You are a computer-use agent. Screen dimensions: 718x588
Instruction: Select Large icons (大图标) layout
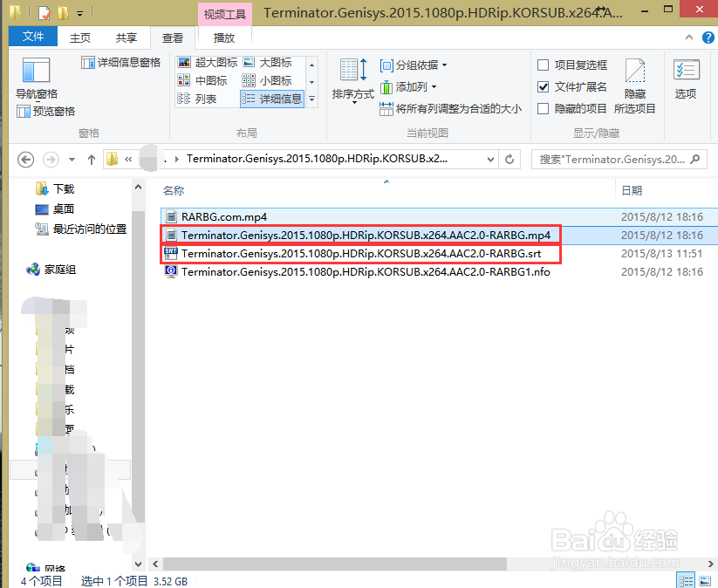pos(268,62)
